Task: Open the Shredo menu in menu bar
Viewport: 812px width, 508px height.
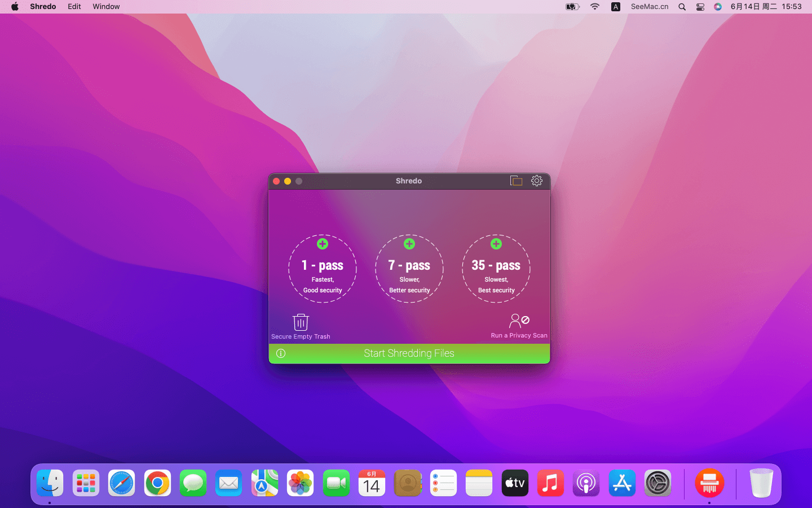Action: coord(43,7)
